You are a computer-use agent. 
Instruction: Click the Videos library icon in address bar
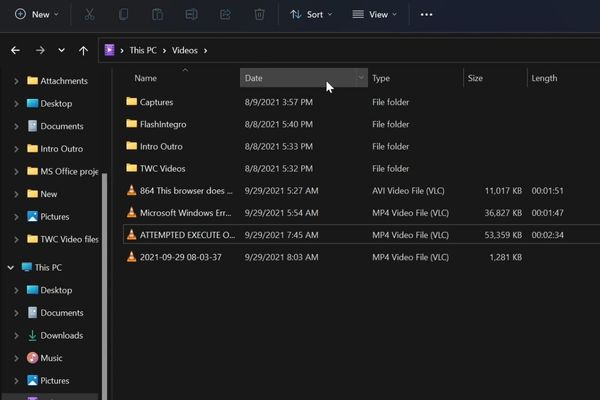pyautogui.click(x=109, y=50)
